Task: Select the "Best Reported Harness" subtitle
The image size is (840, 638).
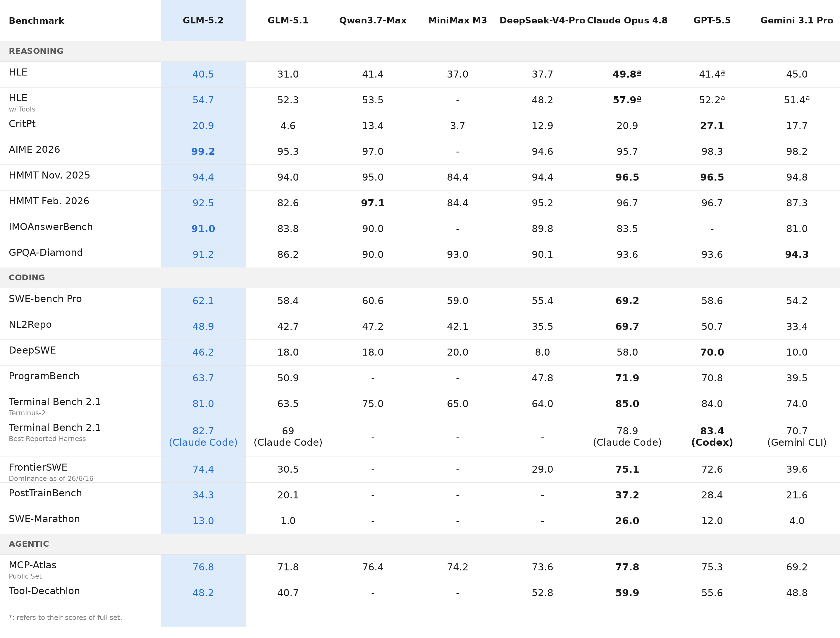Action: click(47, 439)
